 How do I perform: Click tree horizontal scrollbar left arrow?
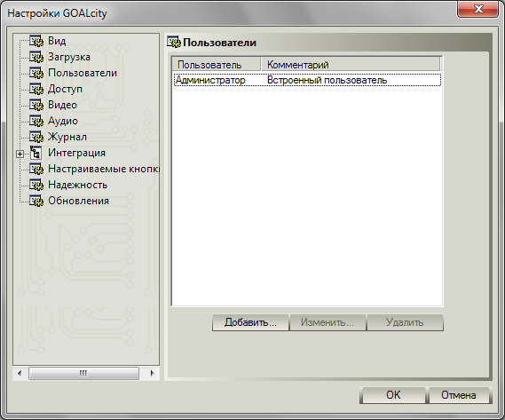tap(20, 373)
